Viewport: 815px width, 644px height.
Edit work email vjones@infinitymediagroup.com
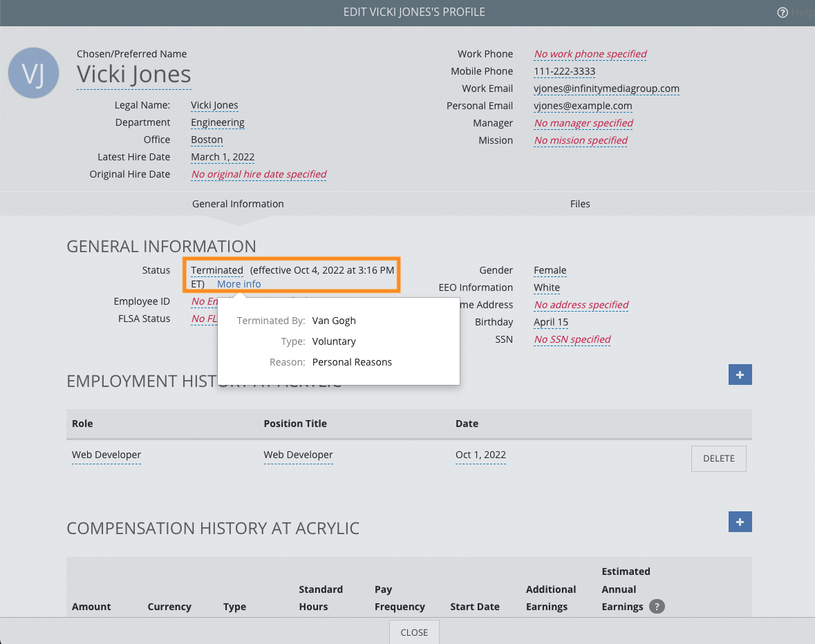606,88
